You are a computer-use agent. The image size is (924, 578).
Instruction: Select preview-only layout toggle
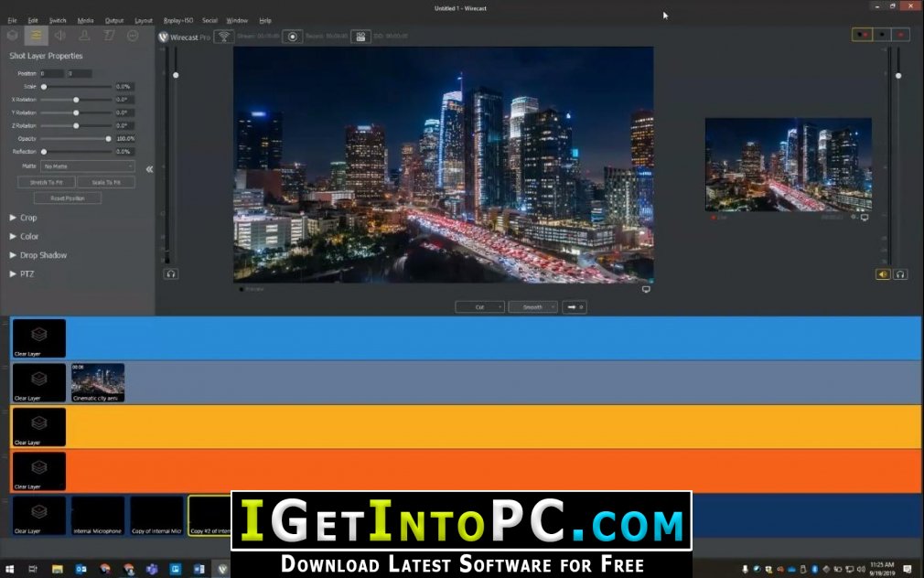(x=882, y=35)
